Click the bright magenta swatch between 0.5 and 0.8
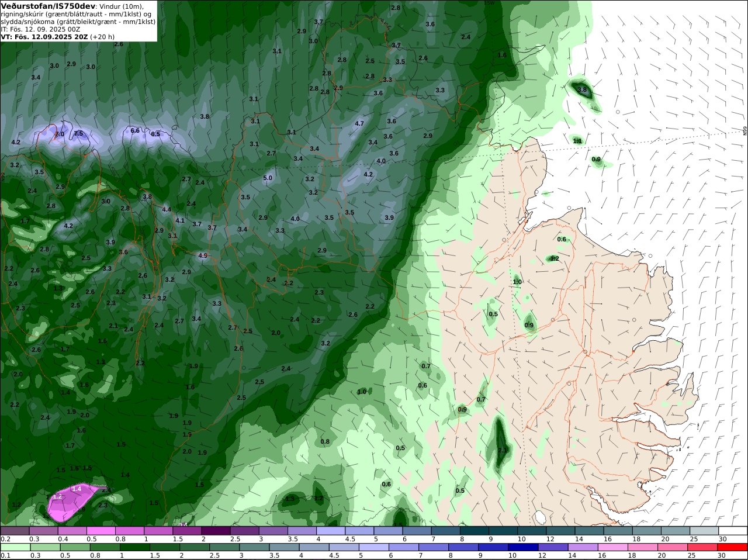 [101, 531]
